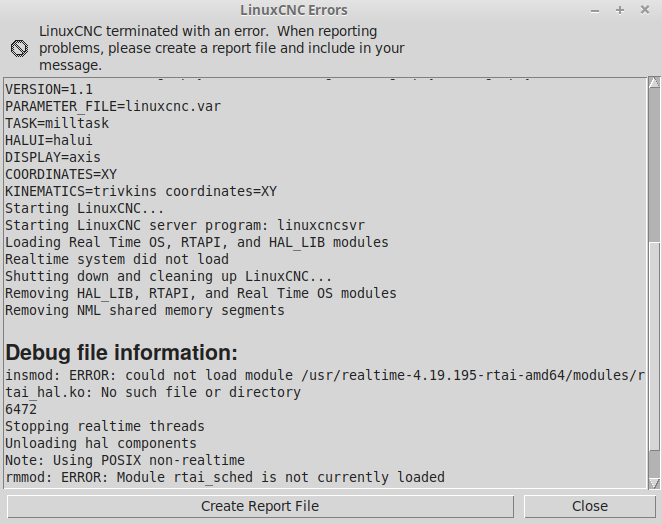The width and height of the screenshot is (662, 524).
Task: Click 'Realtime system did not load' line
Action: tap(117, 259)
